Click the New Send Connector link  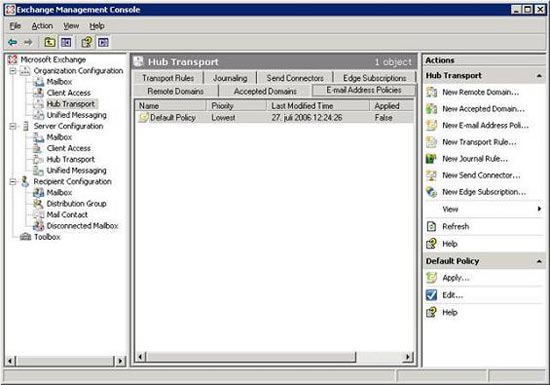click(x=481, y=175)
